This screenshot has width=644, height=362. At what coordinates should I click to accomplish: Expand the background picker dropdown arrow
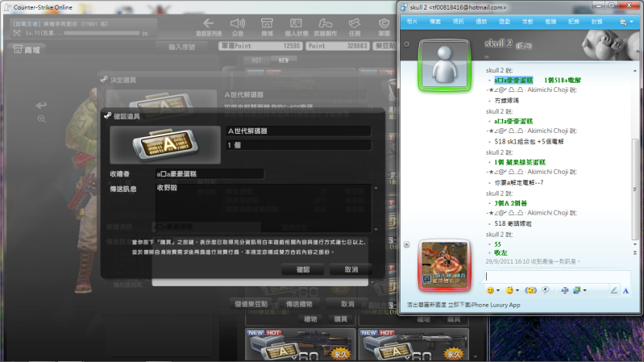tap(584, 290)
